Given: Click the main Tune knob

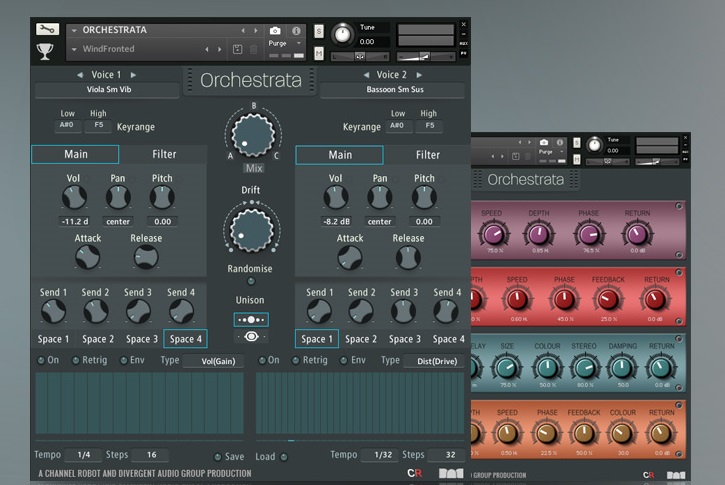Looking at the screenshot, I should 343,34.
